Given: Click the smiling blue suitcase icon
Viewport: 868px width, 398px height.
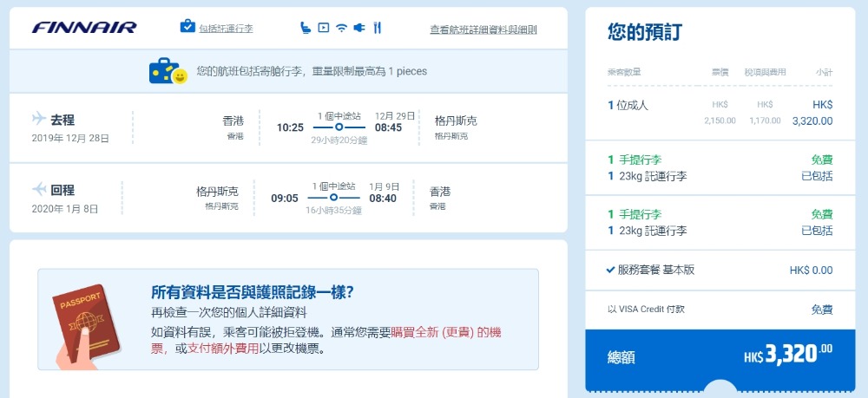Looking at the screenshot, I should [x=168, y=71].
